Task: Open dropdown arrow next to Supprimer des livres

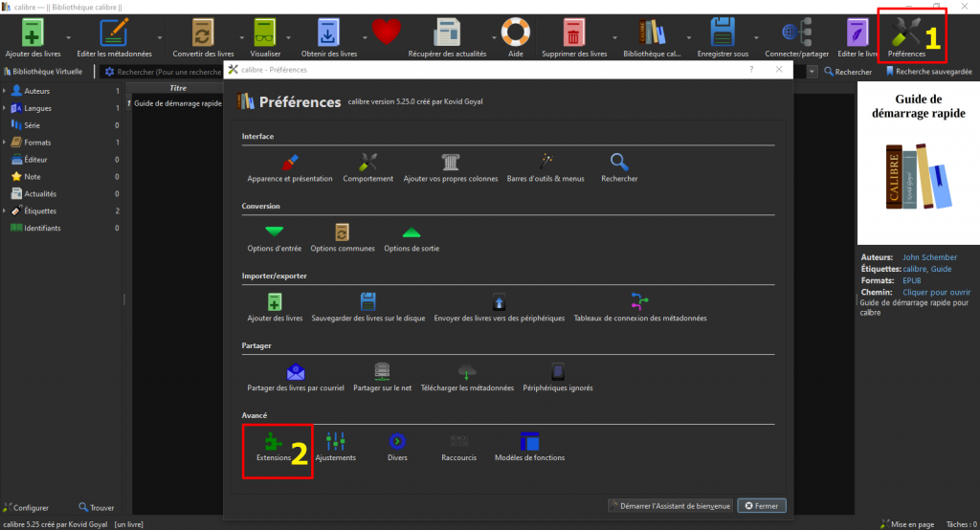Action: (x=615, y=37)
